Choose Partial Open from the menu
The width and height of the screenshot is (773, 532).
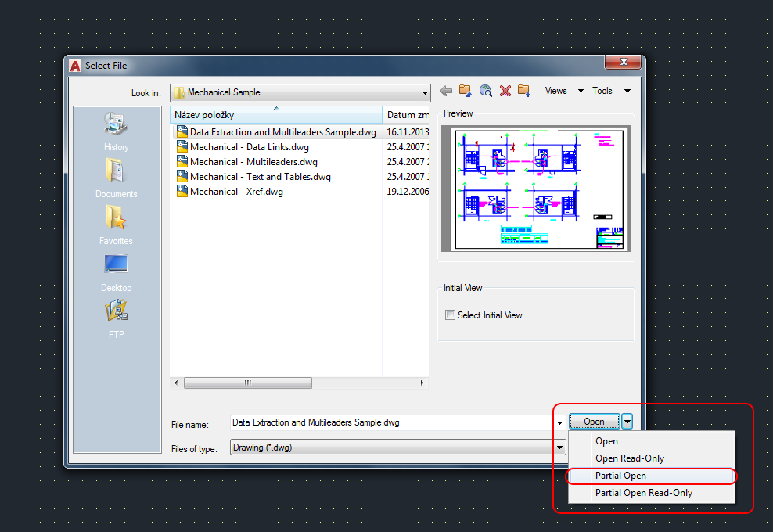click(620, 476)
